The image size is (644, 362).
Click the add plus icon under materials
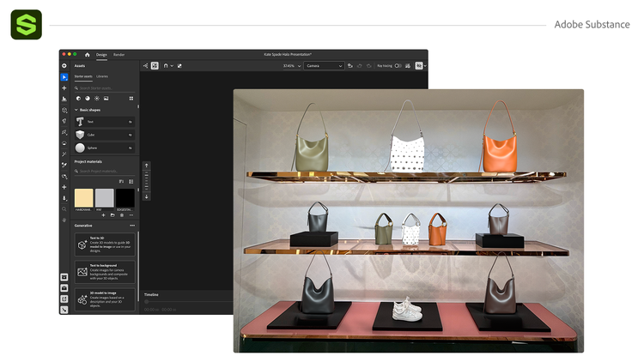click(x=103, y=214)
